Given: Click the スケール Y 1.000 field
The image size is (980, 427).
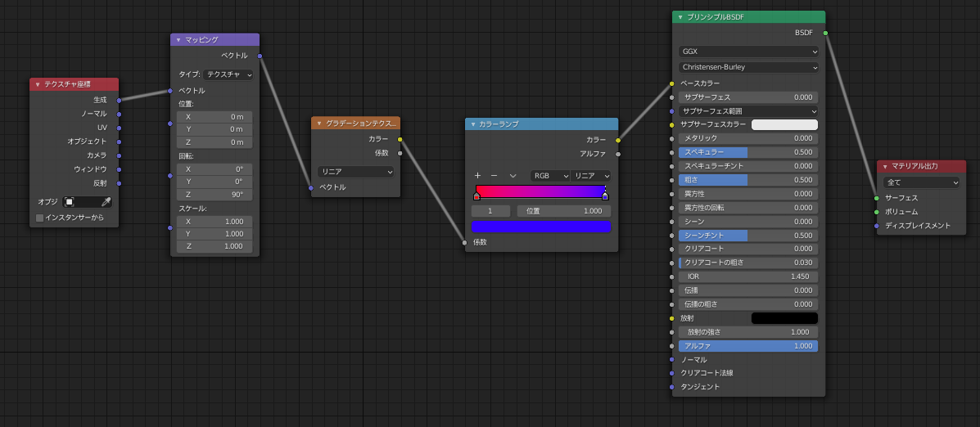Looking at the screenshot, I should tap(215, 234).
